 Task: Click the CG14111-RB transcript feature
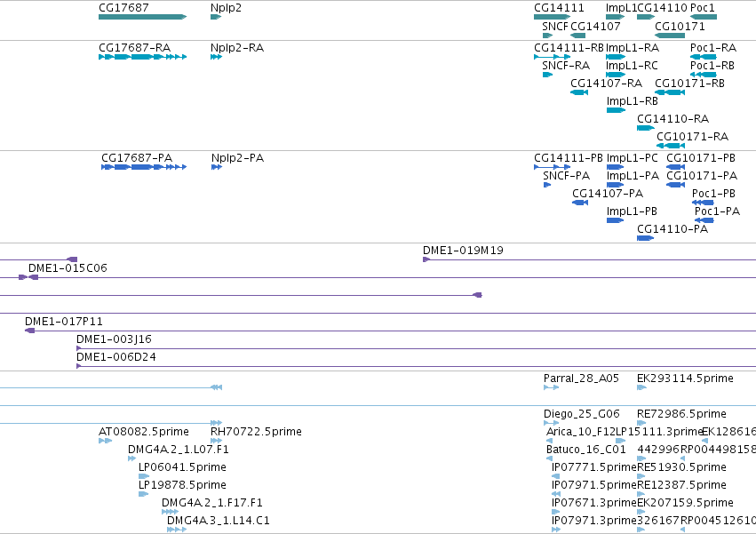click(x=552, y=57)
